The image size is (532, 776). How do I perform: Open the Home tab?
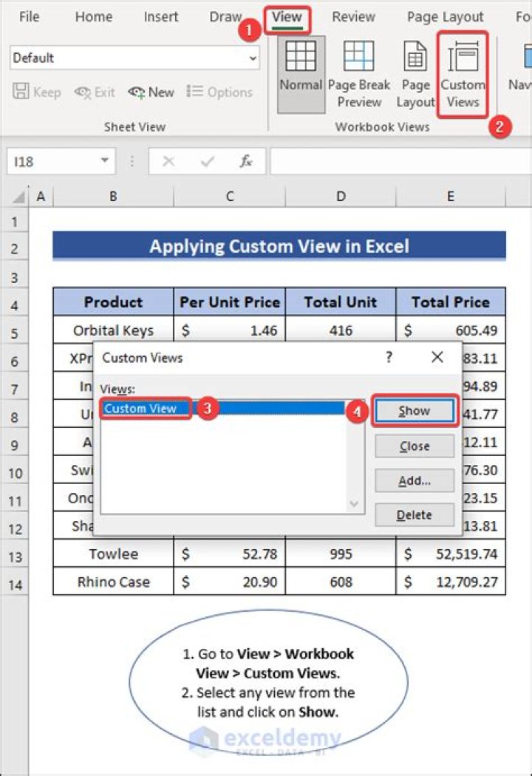pyautogui.click(x=94, y=16)
